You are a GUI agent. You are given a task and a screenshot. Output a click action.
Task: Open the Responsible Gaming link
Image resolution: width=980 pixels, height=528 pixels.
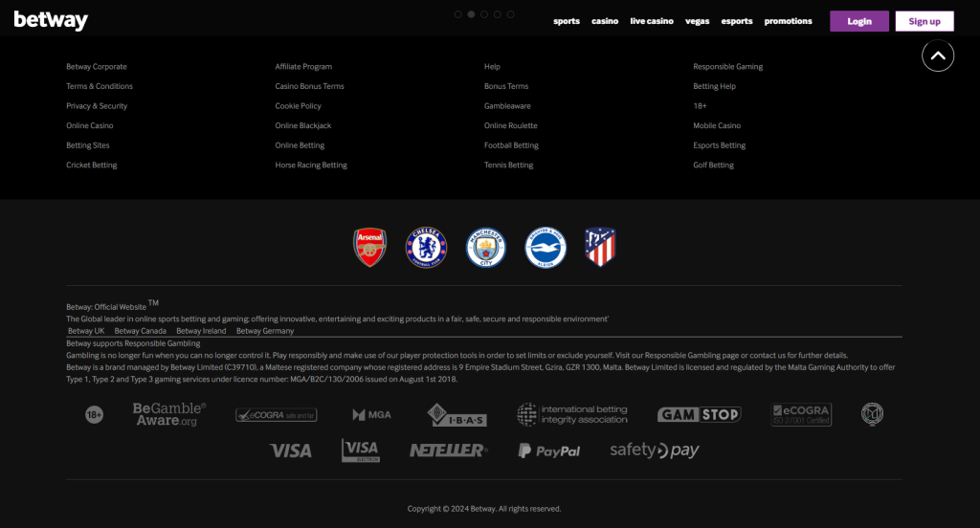(x=727, y=67)
